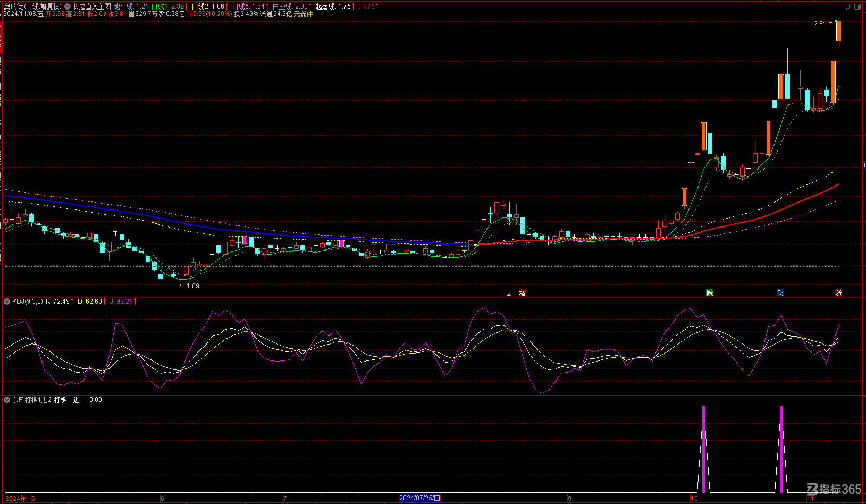Click the 1.09 low price label
Image resolution: width=866 pixels, height=504 pixels.
193,286
